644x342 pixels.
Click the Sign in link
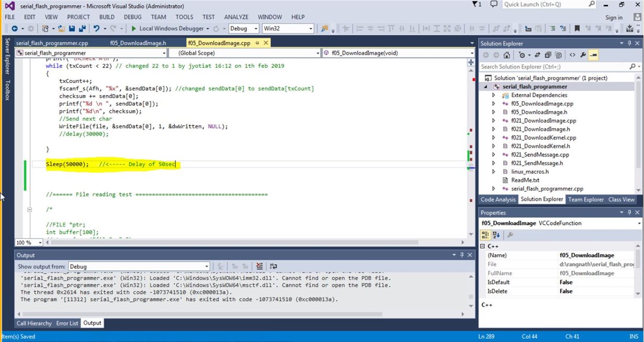click(x=614, y=17)
